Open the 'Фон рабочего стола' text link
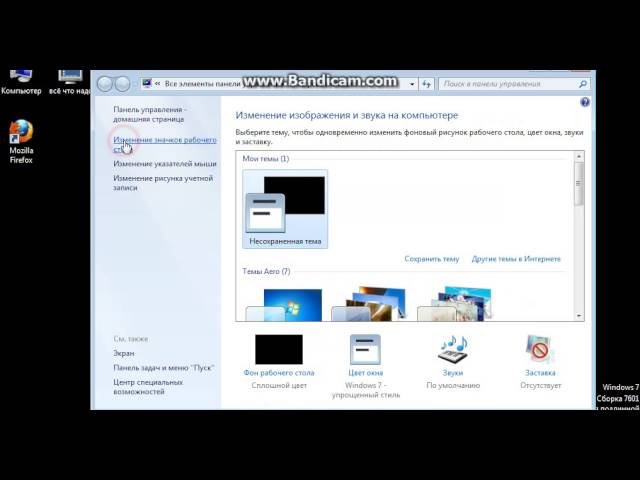640x480 pixels. [279, 373]
